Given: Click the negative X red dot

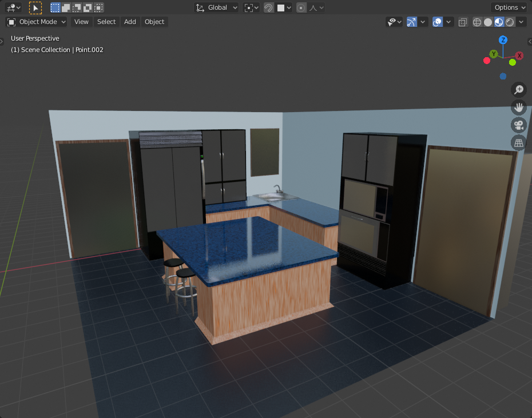Looking at the screenshot, I should pos(487,61).
